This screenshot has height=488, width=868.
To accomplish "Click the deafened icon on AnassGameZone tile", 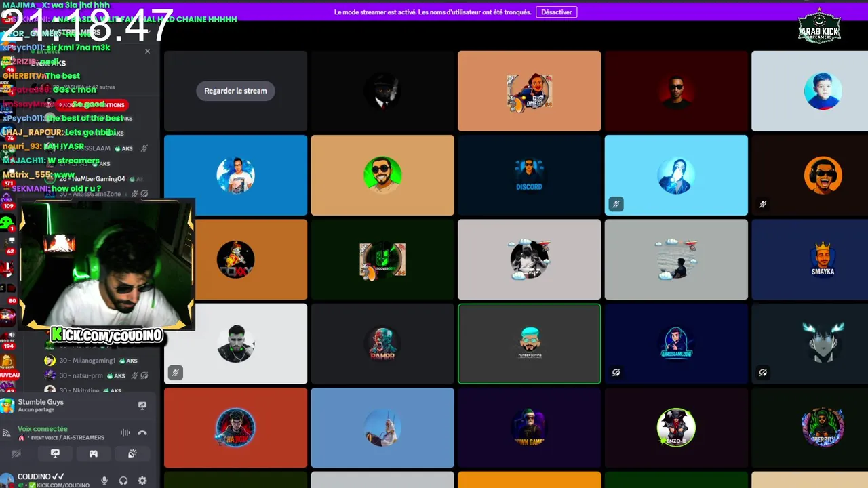I will [x=616, y=372].
